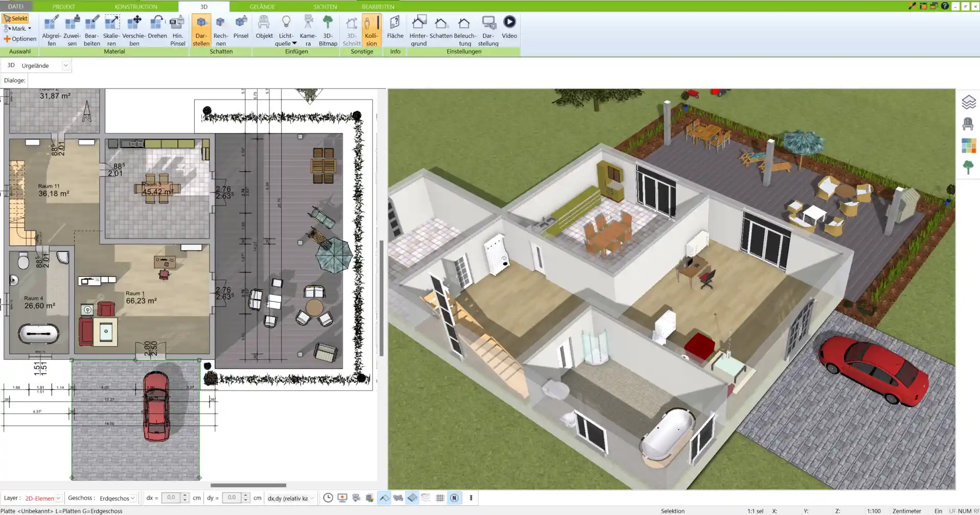
Task: Click the dx value input field
Action: (171, 498)
